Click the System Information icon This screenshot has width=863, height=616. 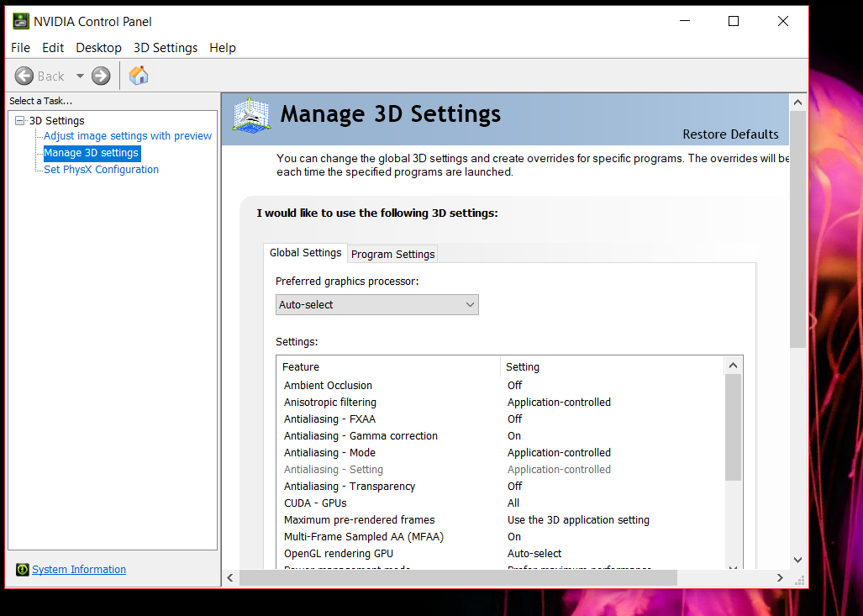click(x=23, y=570)
